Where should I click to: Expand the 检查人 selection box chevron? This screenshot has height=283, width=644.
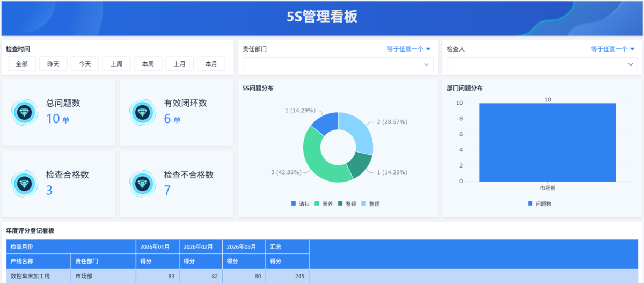631,64
